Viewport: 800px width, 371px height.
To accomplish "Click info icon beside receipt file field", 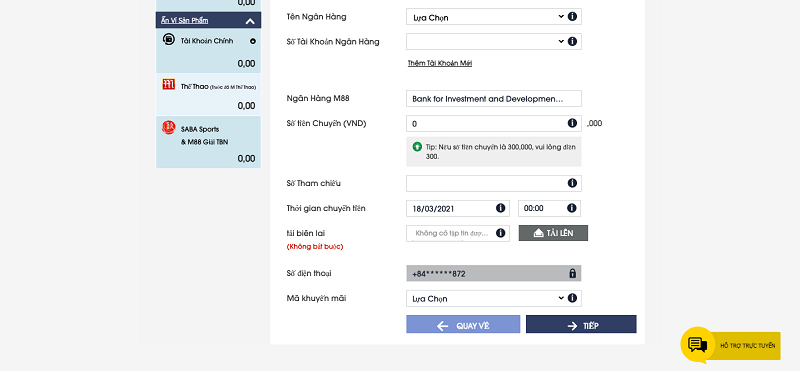I will coord(501,233).
